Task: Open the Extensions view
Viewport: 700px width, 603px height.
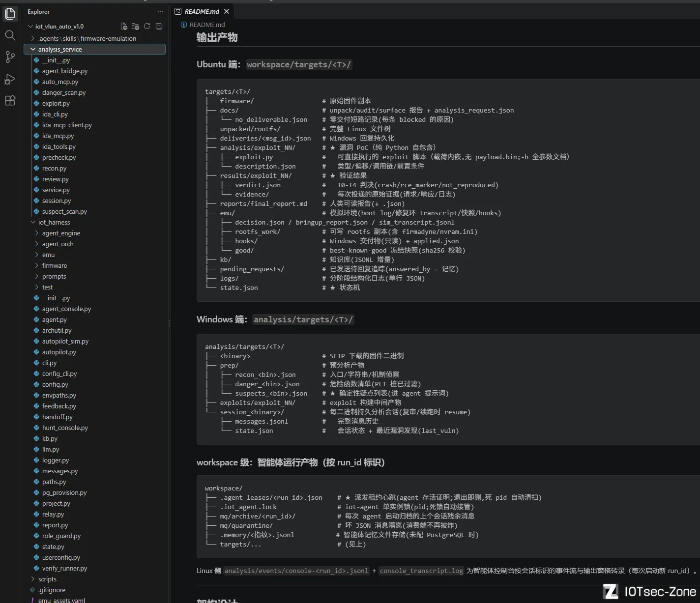Action: (x=10, y=101)
